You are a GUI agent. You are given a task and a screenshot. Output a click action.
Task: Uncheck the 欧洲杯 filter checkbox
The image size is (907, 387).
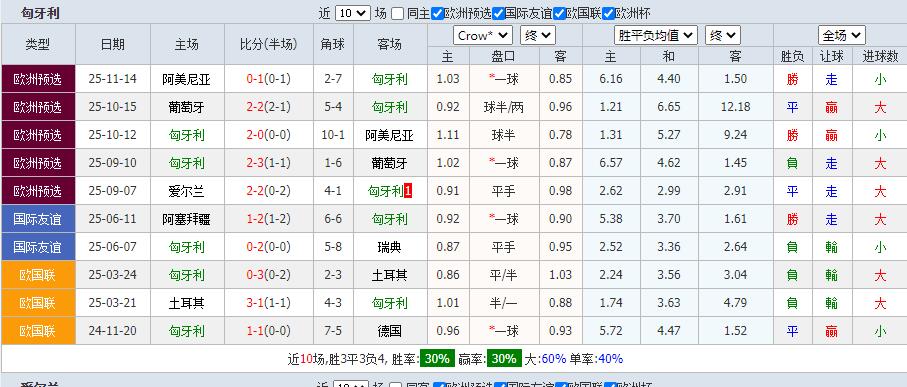point(608,13)
